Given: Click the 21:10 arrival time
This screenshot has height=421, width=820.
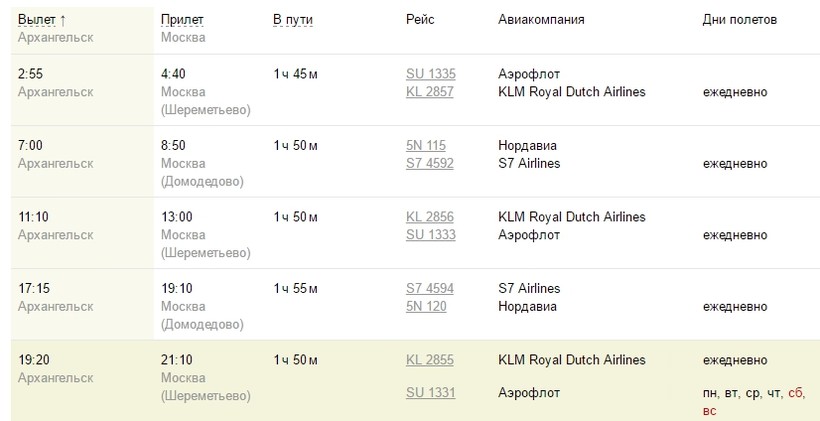Looking at the screenshot, I should pyautogui.click(x=177, y=360).
